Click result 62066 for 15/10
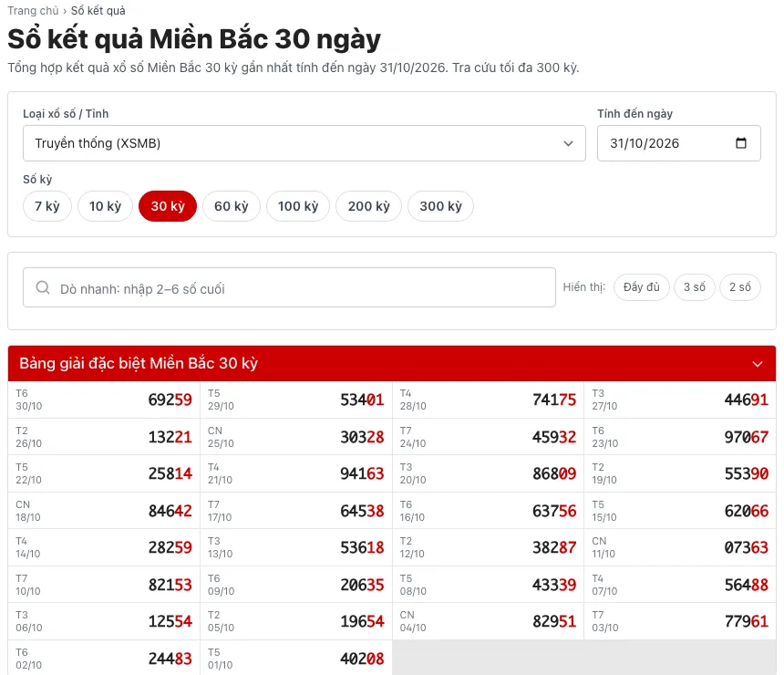784x675 pixels. [746, 511]
